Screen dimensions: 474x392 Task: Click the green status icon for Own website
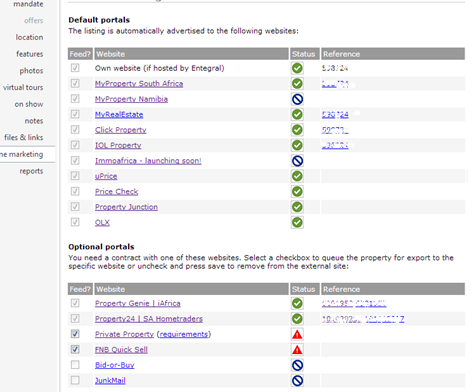[297, 68]
